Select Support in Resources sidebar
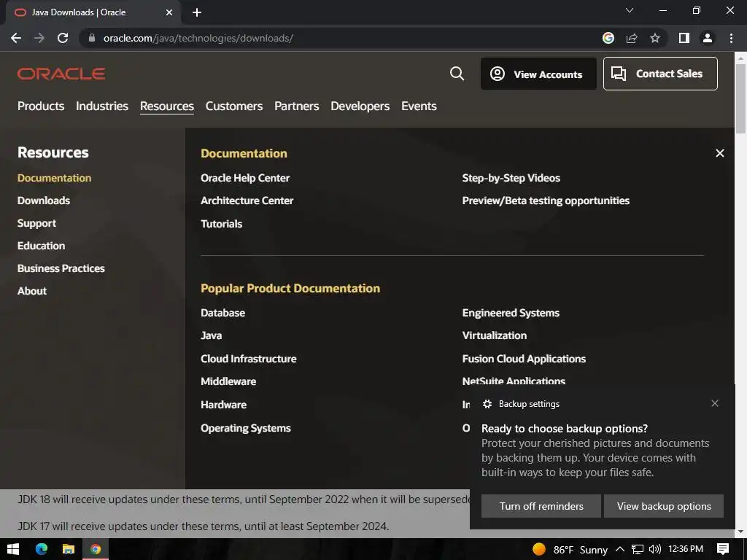The width and height of the screenshot is (747, 560). pos(36,223)
